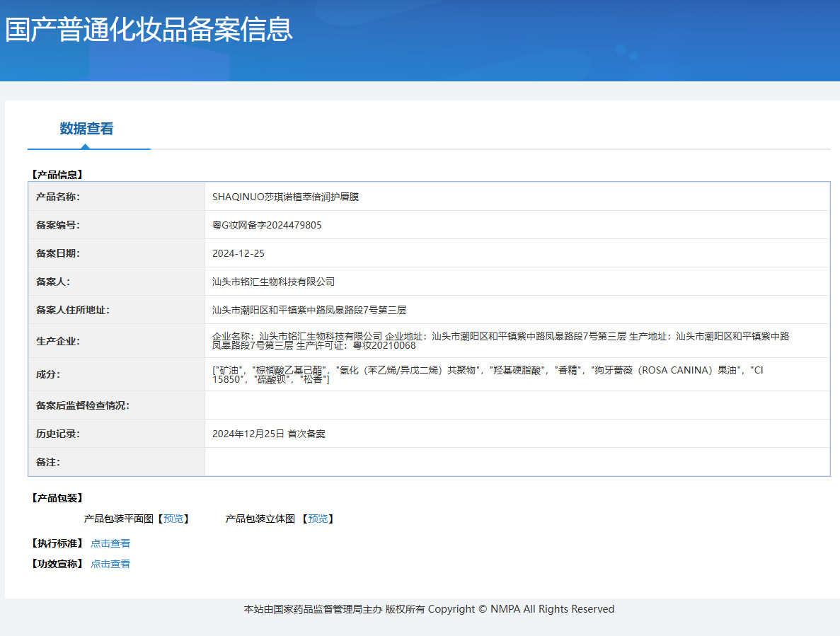Preview 产品包装立体图 via 预览 link
Screen dimensions: 840x636
coord(318,519)
